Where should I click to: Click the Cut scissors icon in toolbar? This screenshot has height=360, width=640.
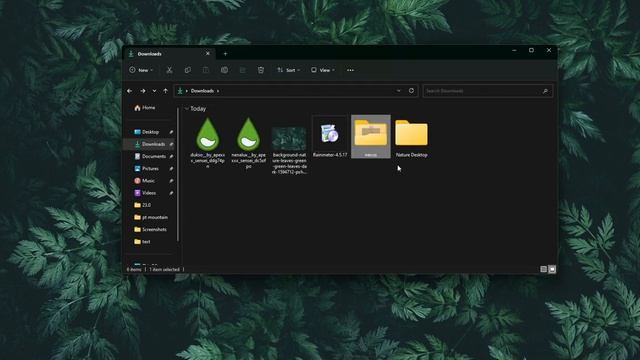coord(169,70)
